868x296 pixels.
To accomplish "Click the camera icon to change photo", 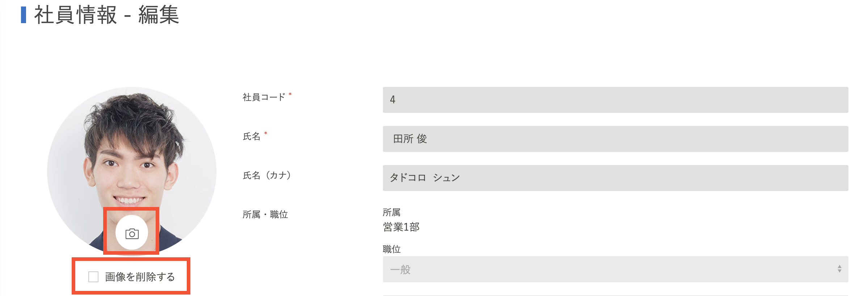I will pyautogui.click(x=132, y=233).
